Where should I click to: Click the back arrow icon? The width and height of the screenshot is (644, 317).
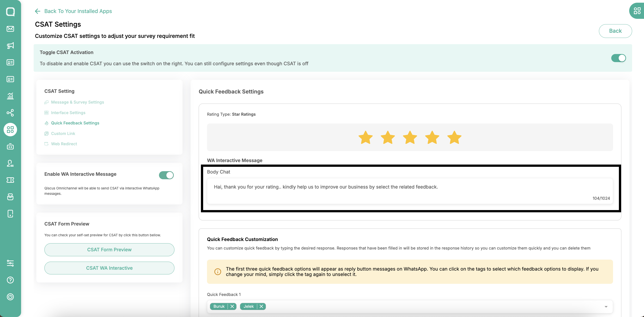click(37, 11)
